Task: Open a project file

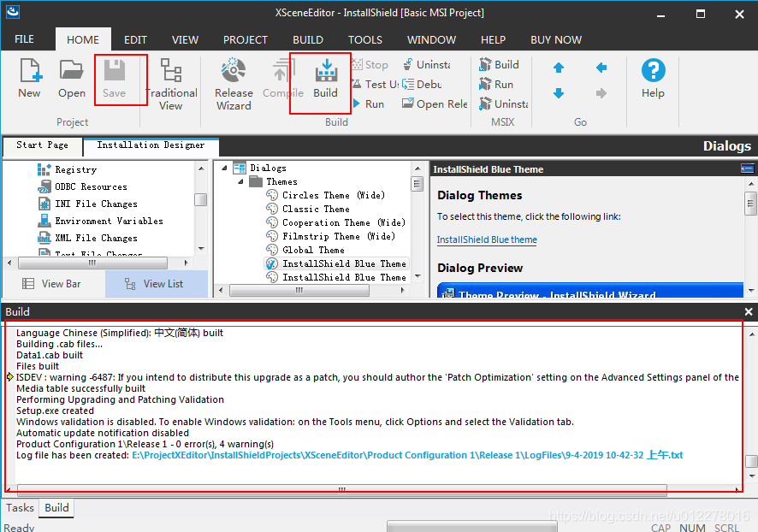Action: [72, 79]
